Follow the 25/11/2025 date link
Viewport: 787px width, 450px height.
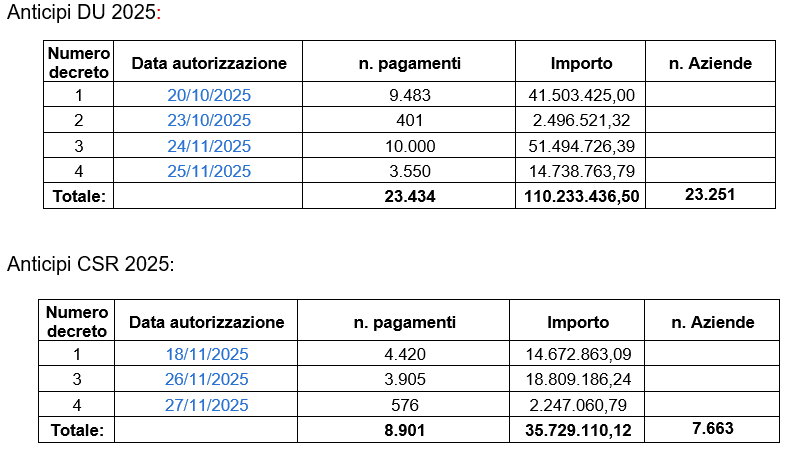209,171
